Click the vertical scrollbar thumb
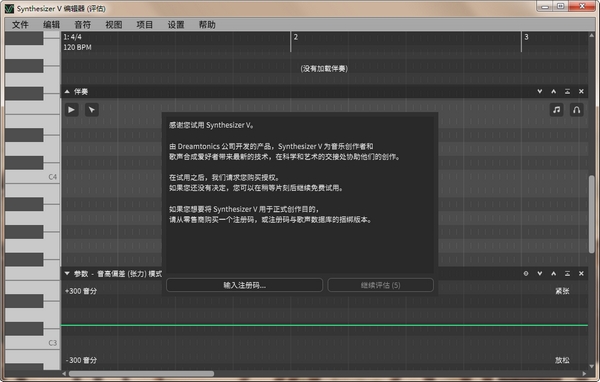Image resolution: width=600 pixels, height=382 pixels. coord(592,214)
